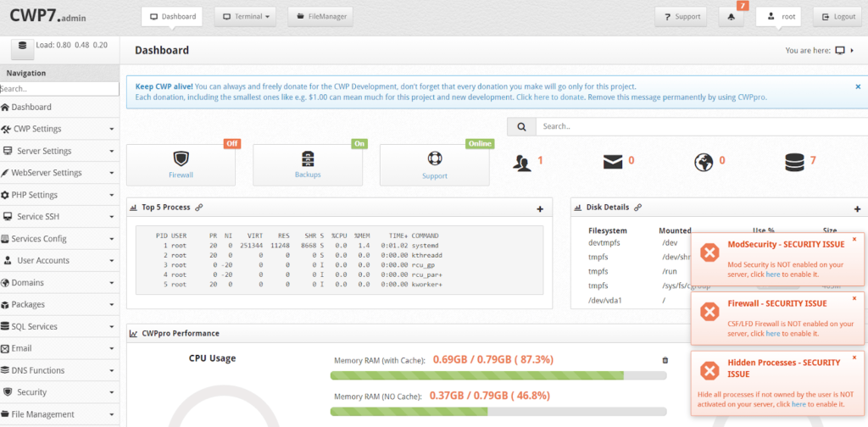
Task: Click the Disk Details chart icon
Action: point(578,208)
